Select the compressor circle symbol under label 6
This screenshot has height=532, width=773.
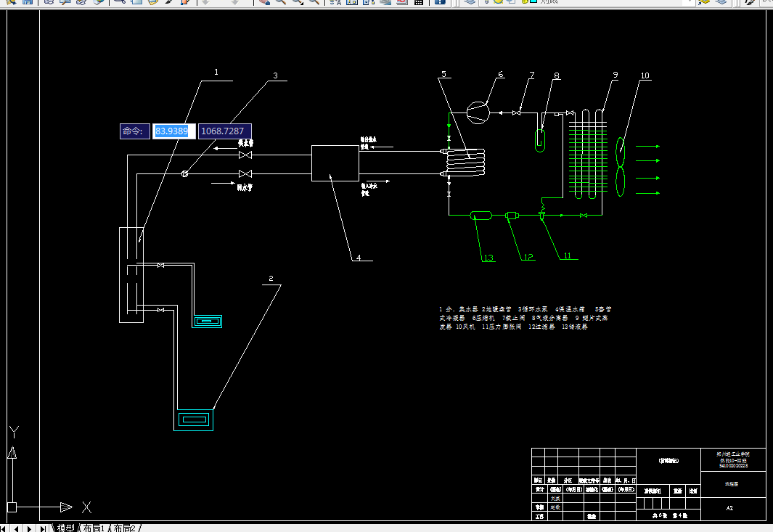tap(478, 112)
